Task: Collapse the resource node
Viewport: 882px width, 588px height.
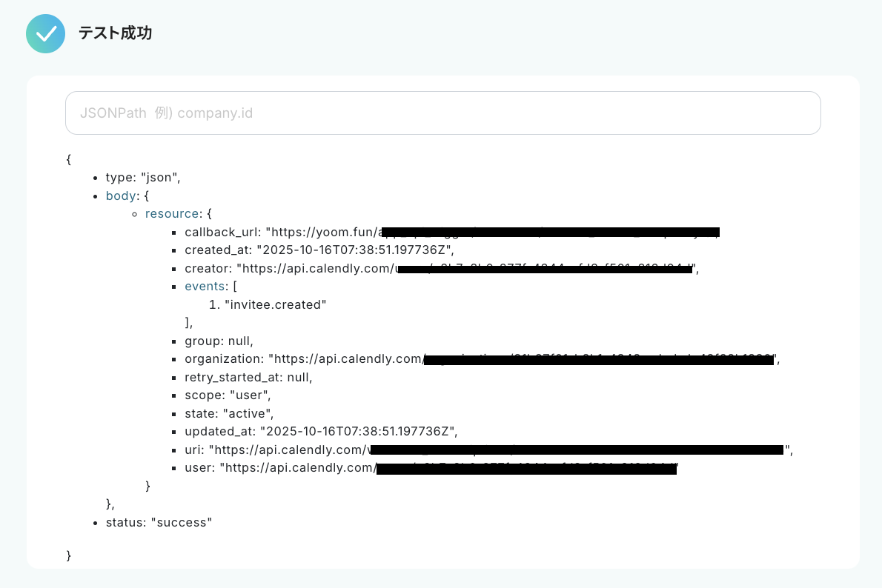Action: point(172,214)
